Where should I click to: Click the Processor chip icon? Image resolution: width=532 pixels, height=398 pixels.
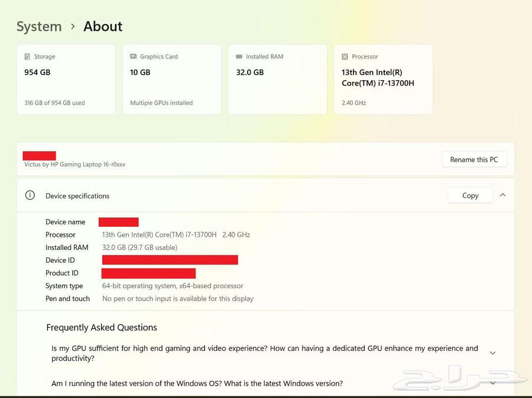345,57
